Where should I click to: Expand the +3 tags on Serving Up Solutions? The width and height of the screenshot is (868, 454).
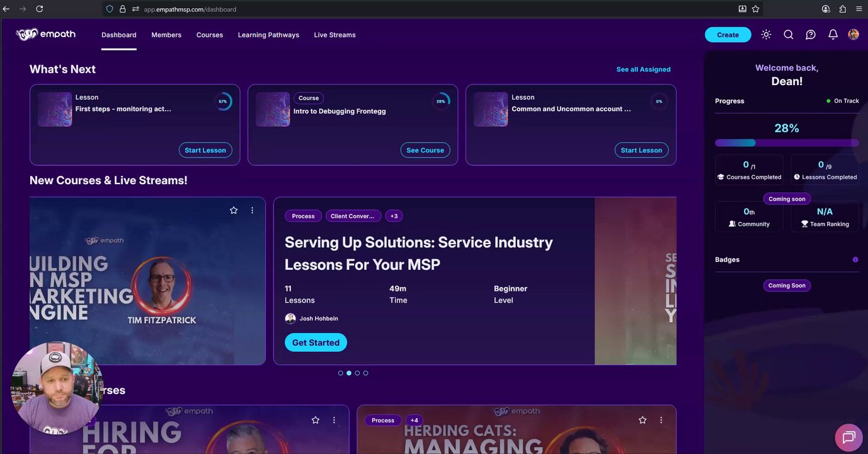[x=394, y=216]
